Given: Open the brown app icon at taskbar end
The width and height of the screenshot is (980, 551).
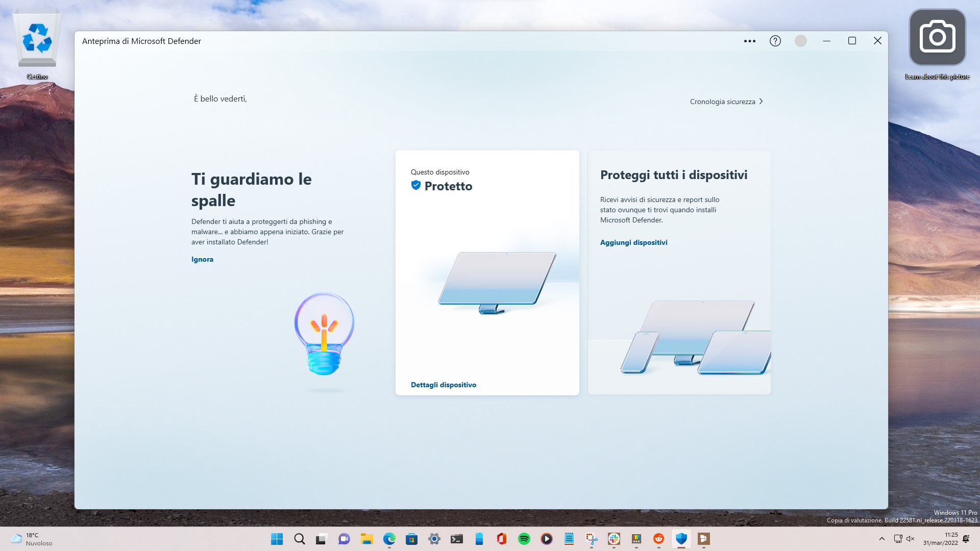Looking at the screenshot, I should pos(703,539).
